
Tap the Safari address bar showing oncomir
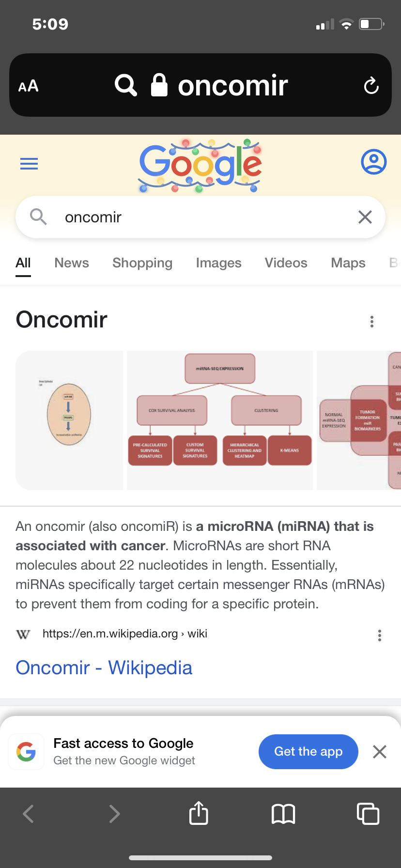click(200, 86)
